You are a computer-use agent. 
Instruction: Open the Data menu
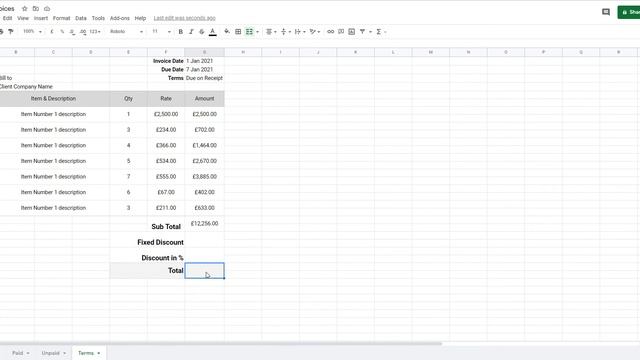[81, 18]
